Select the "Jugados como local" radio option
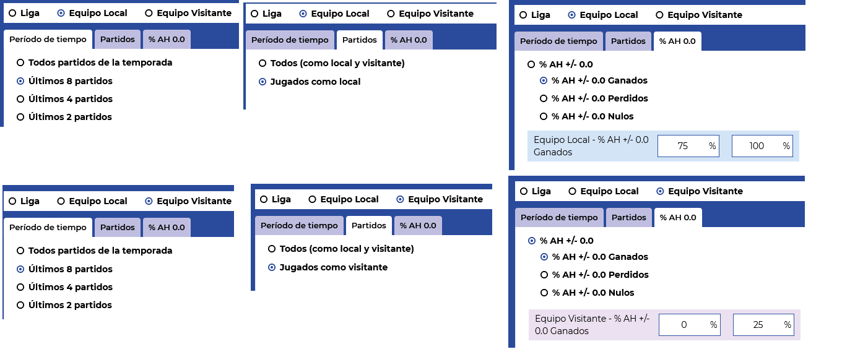 (x=309, y=82)
